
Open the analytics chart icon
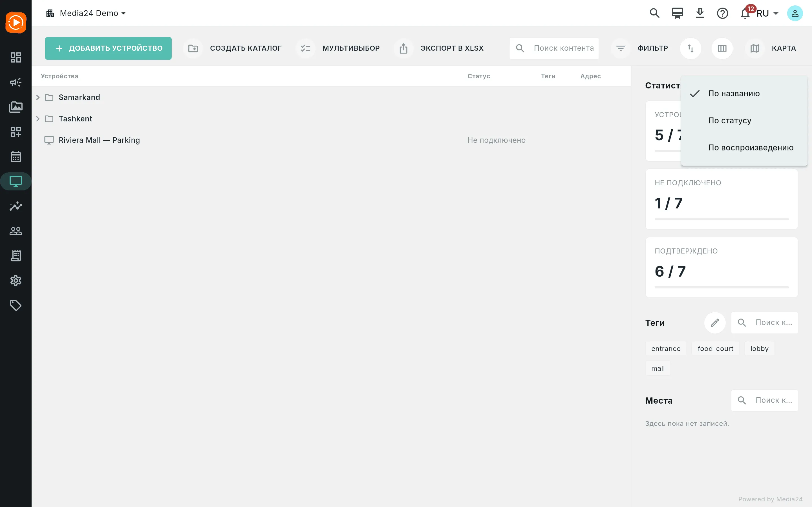click(16, 206)
